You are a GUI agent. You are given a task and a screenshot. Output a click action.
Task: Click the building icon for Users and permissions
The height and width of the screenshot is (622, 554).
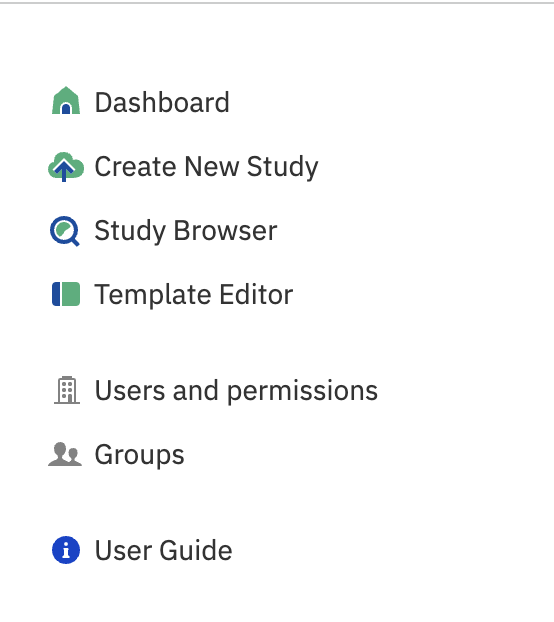pyautogui.click(x=67, y=390)
